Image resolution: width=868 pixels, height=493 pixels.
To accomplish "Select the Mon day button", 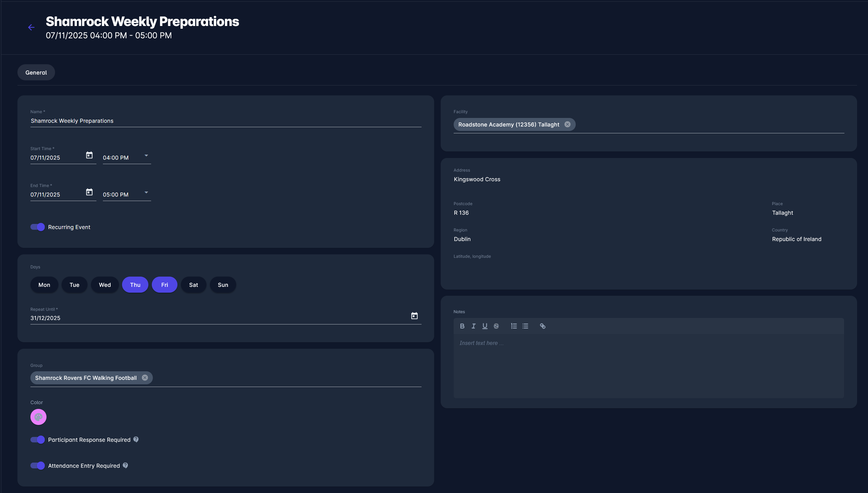I will tap(44, 285).
